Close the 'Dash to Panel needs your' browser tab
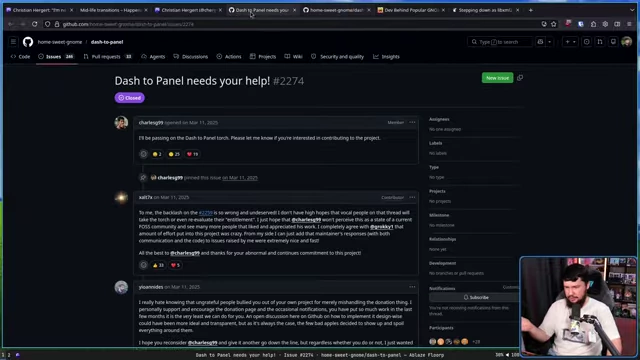 (x=294, y=10)
